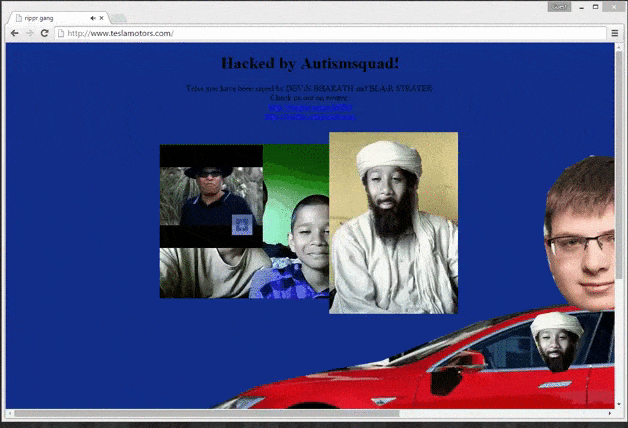
Task: Click the large turban and beard image
Action: [x=393, y=223]
